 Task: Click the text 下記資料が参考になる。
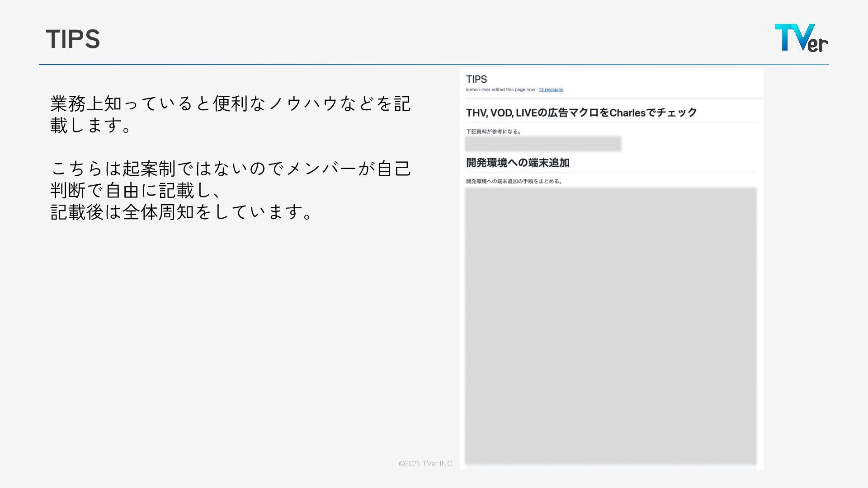(494, 132)
